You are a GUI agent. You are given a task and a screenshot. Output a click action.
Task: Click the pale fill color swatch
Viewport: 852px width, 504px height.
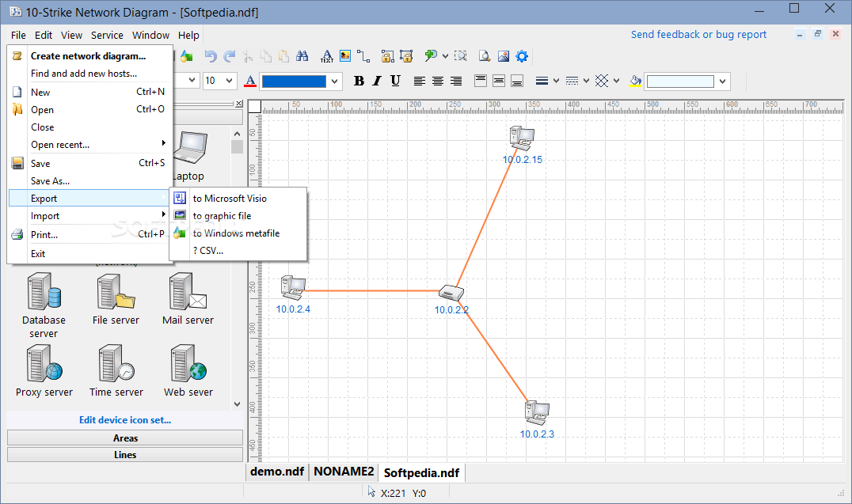pyautogui.click(x=680, y=81)
